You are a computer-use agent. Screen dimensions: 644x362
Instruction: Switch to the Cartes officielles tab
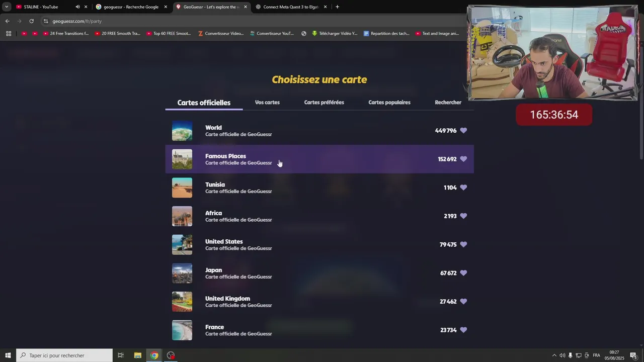(204, 103)
